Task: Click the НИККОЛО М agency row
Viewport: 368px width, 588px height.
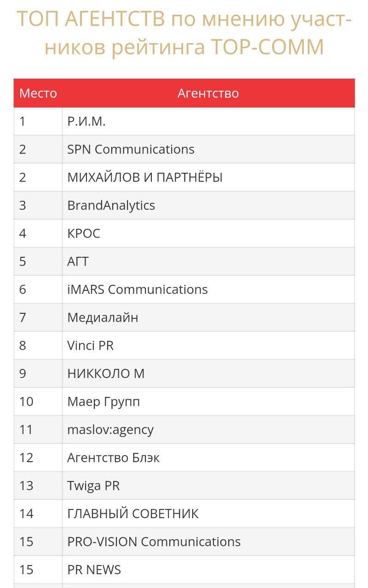Action: (x=106, y=373)
